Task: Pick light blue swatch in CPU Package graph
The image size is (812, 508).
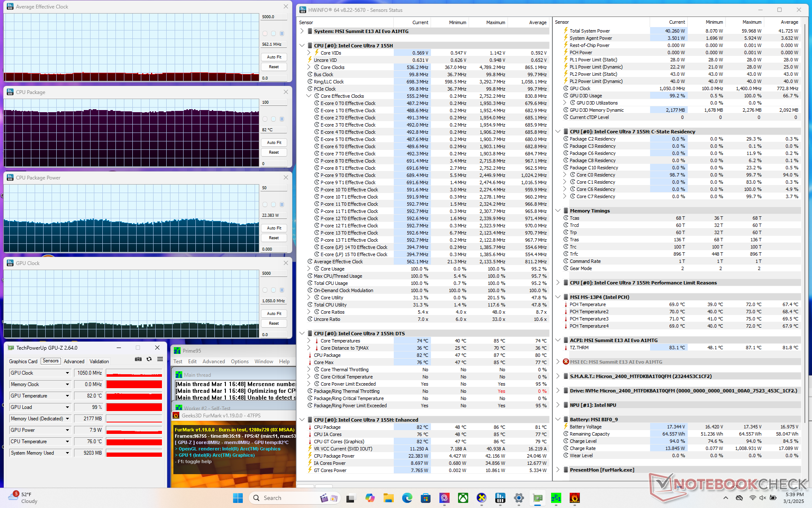Action: (x=274, y=119)
